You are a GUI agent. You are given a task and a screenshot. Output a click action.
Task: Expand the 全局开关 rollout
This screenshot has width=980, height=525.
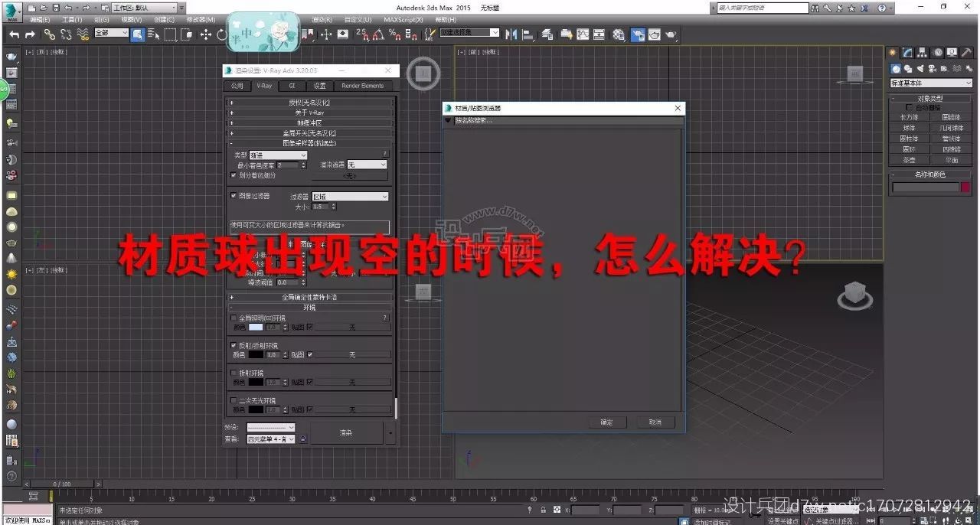coord(310,133)
